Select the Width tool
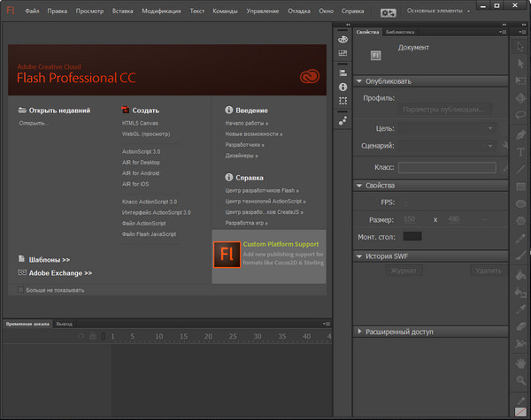 point(520,343)
